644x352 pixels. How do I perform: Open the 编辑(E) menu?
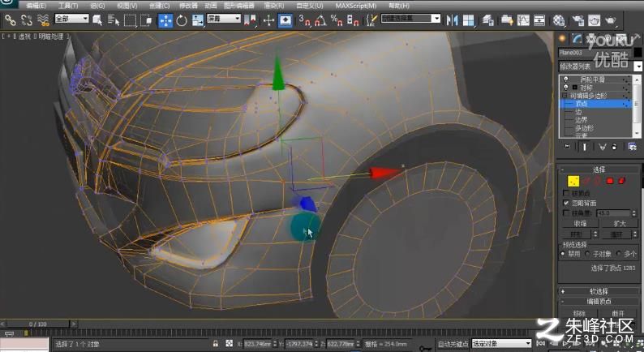tap(36, 6)
